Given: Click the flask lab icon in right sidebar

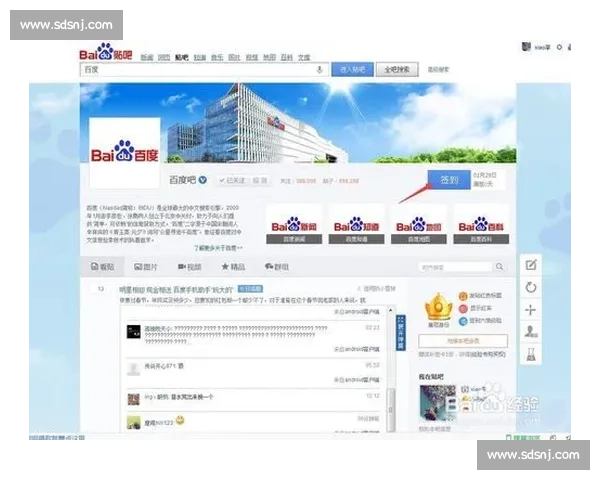Looking at the screenshot, I should pos(531,354).
